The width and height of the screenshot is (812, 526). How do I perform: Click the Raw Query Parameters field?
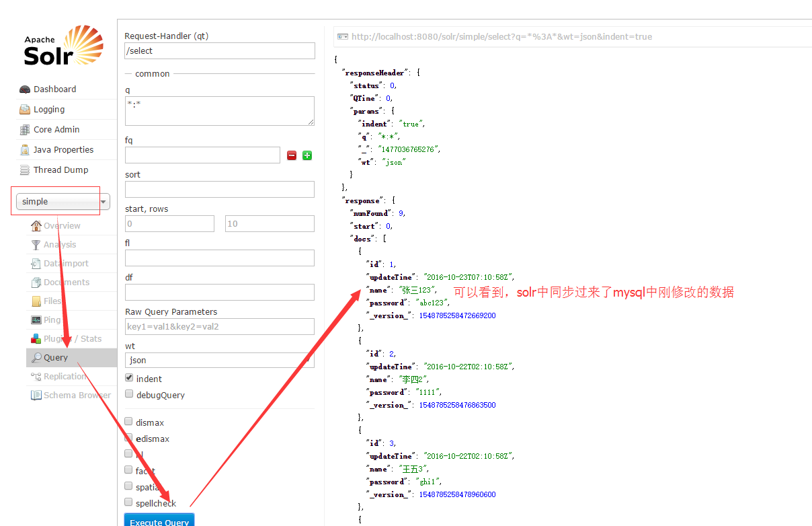[220, 326]
